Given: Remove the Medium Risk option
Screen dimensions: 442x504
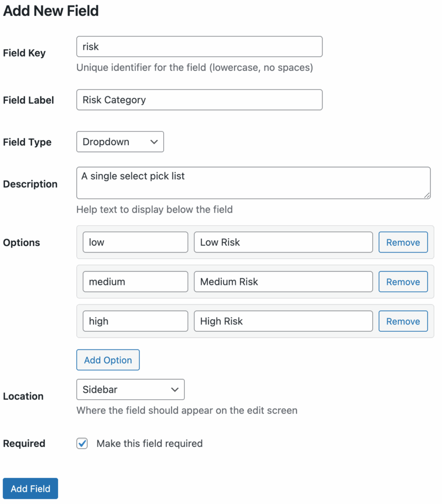Looking at the screenshot, I should (x=403, y=282).
